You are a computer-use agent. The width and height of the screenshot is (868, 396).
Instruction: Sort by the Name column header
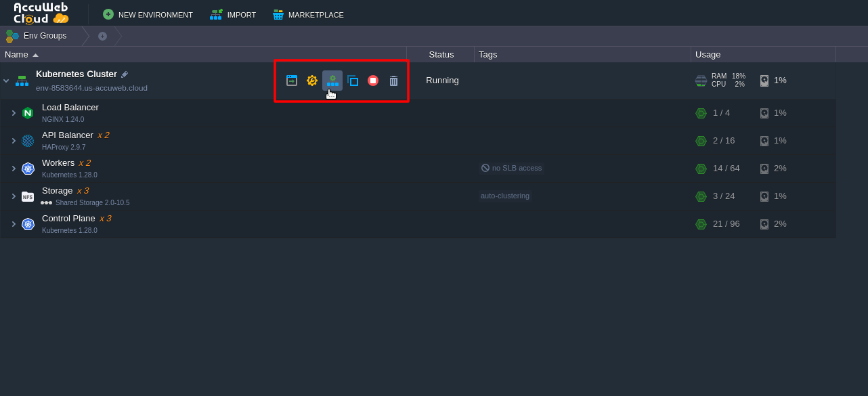[203, 54]
